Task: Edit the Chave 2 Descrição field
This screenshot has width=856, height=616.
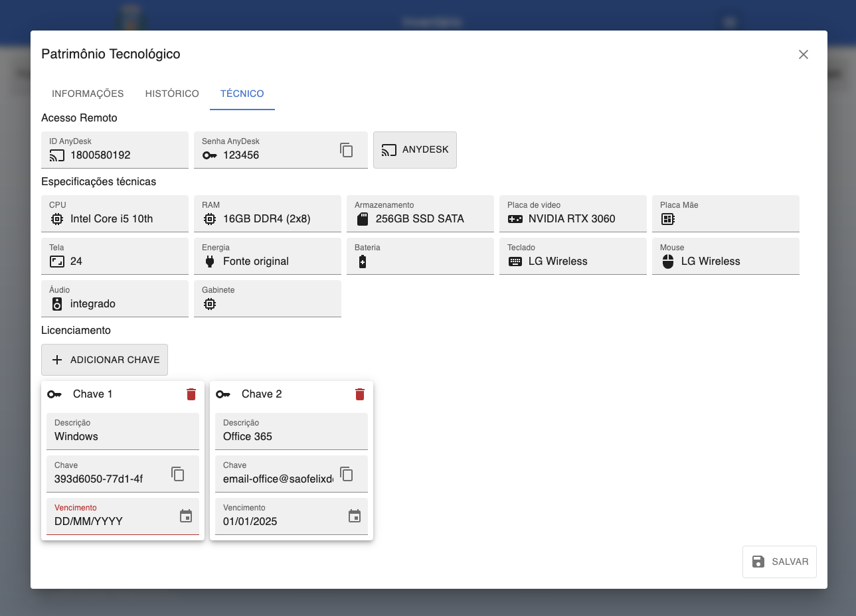Action: click(291, 436)
